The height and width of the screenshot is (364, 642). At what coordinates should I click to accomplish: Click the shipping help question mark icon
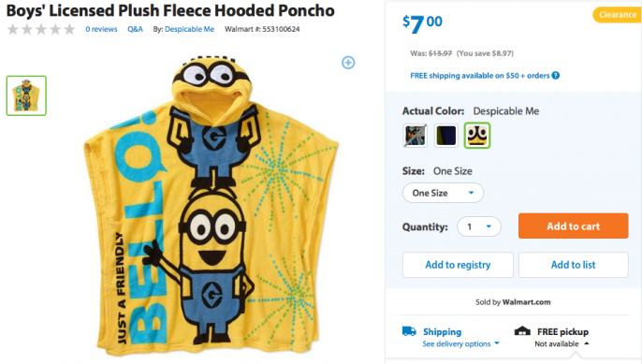[555, 76]
